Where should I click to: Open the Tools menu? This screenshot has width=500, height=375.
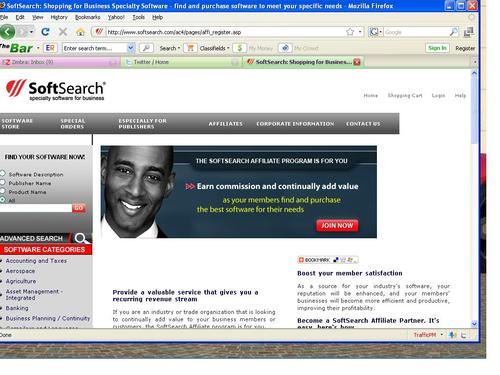[138, 17]
